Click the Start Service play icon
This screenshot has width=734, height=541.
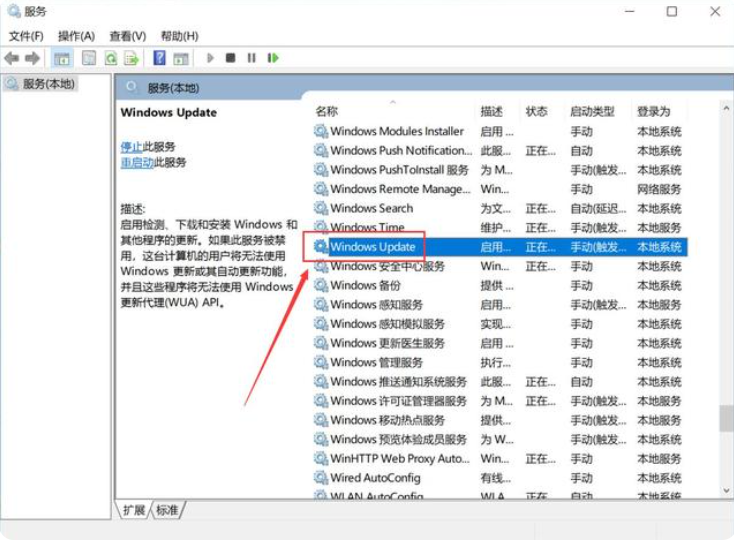point(211,58)
